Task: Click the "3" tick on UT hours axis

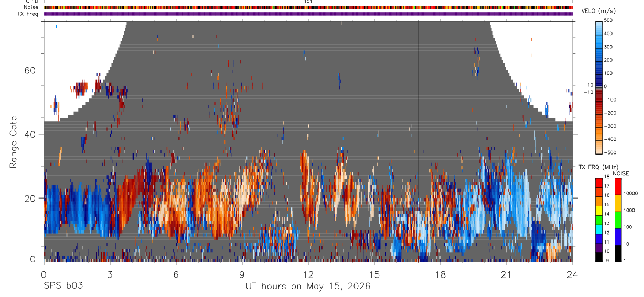Action: 110,273
